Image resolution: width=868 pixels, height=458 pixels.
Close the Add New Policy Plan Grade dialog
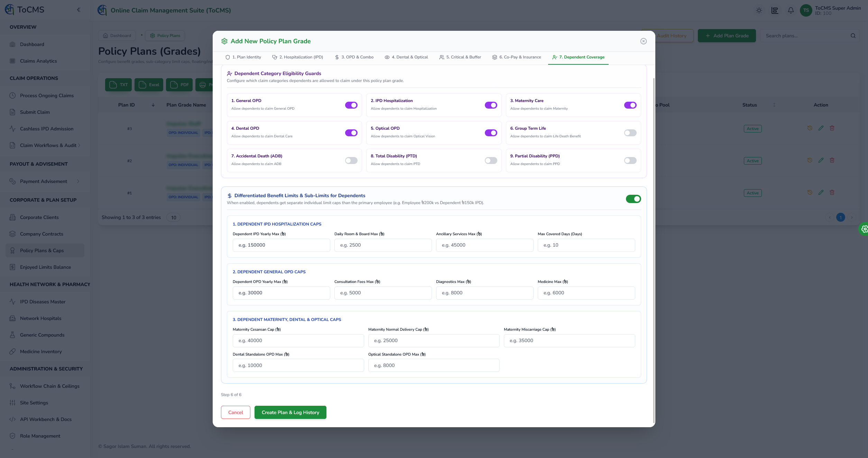[644, 41]
